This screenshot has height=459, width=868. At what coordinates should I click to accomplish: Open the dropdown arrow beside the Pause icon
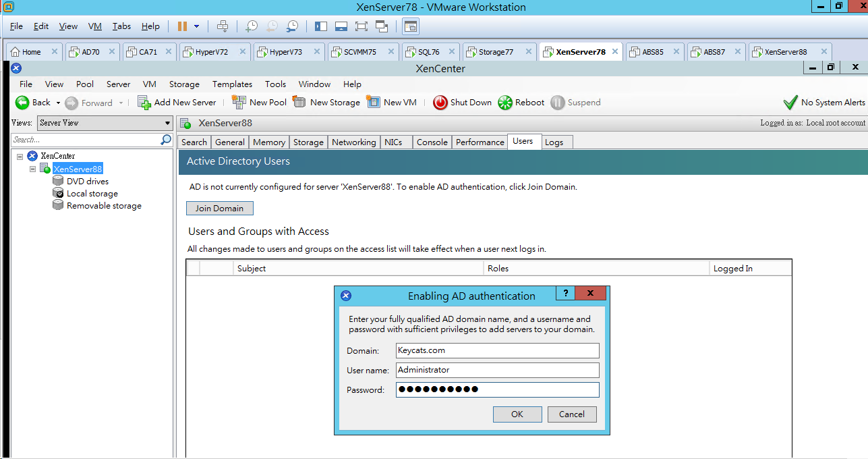pyautogui.click(x=197, y=26)
